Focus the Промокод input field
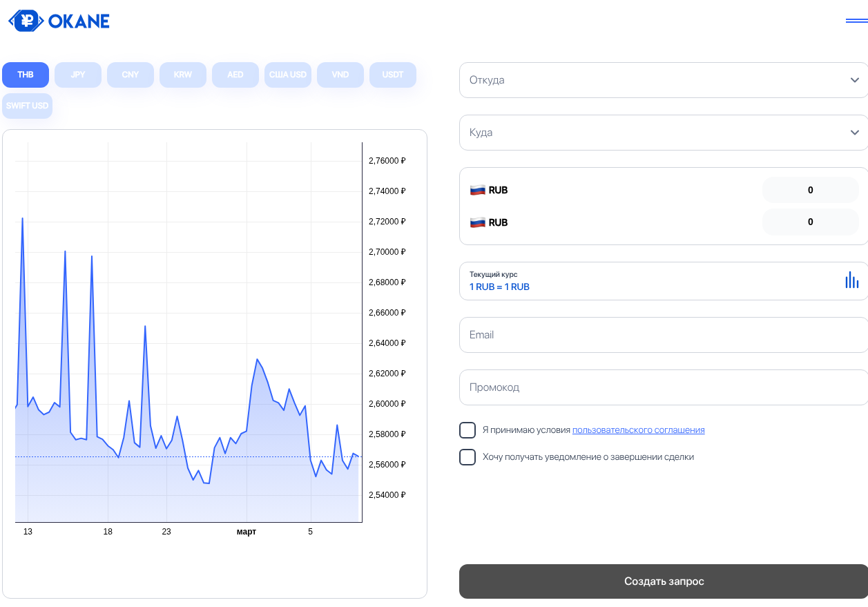The width and height of the screenshot is (868, 607). coord(663,387)
